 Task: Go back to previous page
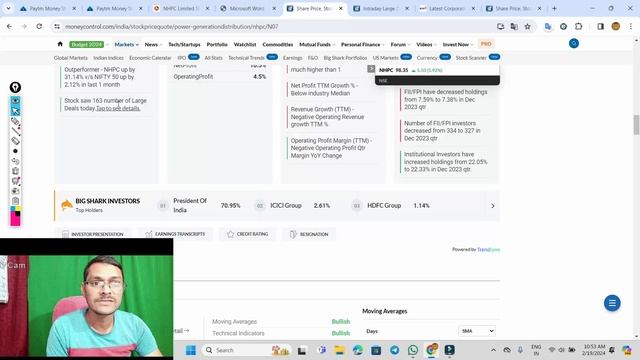click(9, 27)
